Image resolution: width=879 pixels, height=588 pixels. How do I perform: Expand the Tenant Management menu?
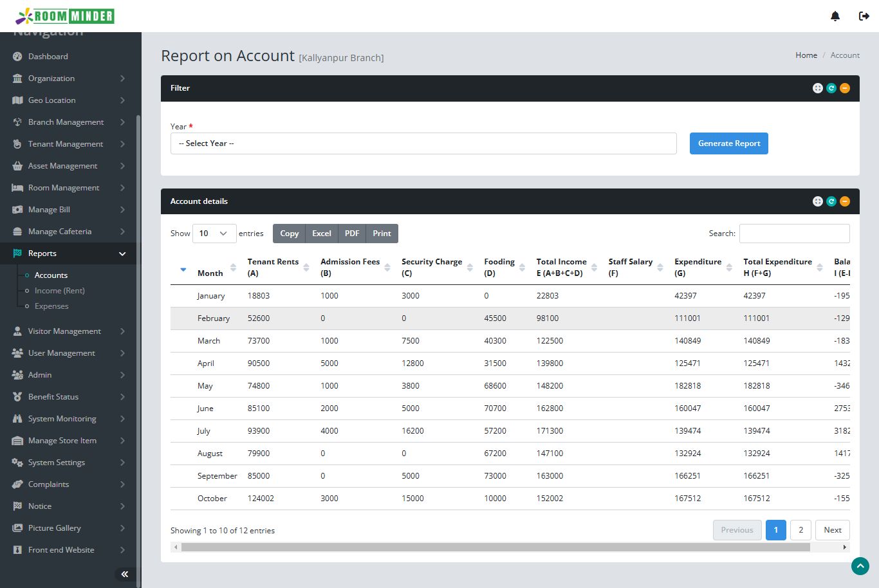click(x=66, y=144)
